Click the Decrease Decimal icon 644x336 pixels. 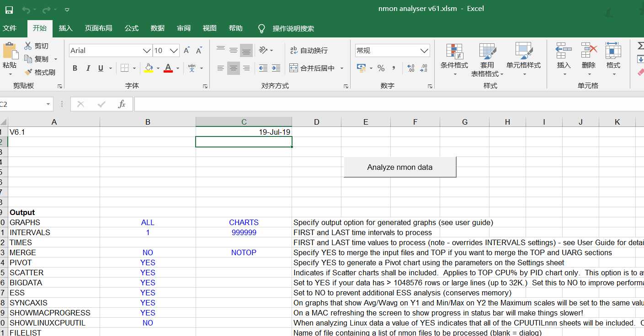(x=424, y=68)
